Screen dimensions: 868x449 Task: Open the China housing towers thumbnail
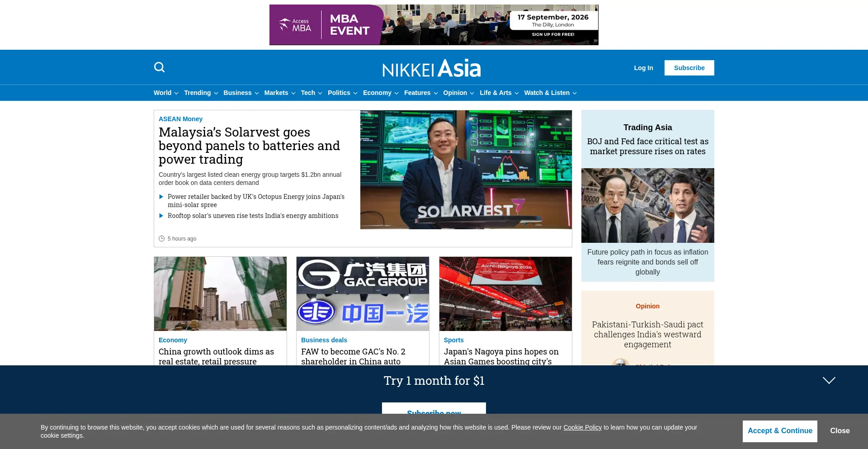point(220,294)
